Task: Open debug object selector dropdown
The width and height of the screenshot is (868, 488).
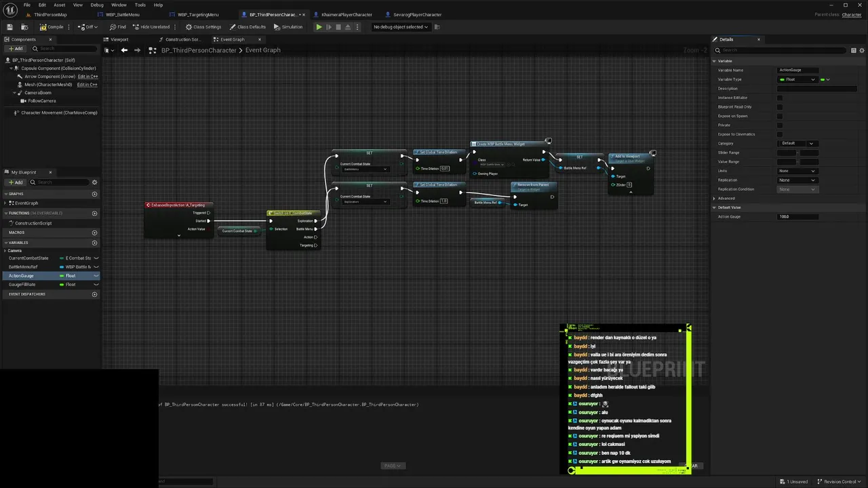Action: pyautogui.click(x=401, y=27)
